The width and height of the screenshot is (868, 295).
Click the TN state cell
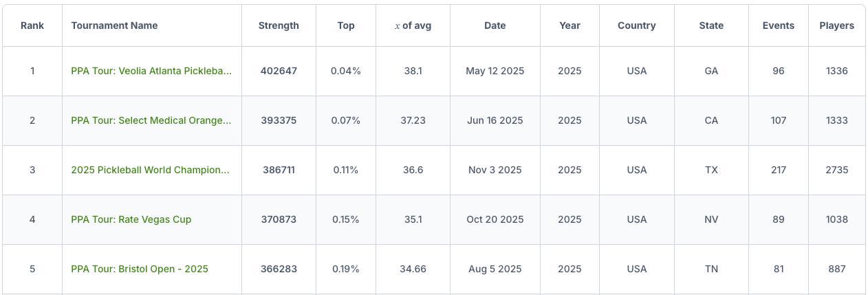[711, 269]
